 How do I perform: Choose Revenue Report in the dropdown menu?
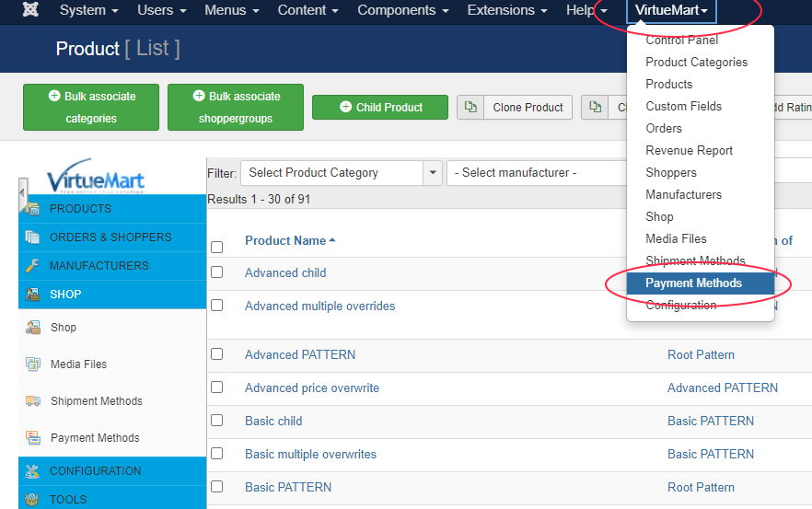(689, 151)
